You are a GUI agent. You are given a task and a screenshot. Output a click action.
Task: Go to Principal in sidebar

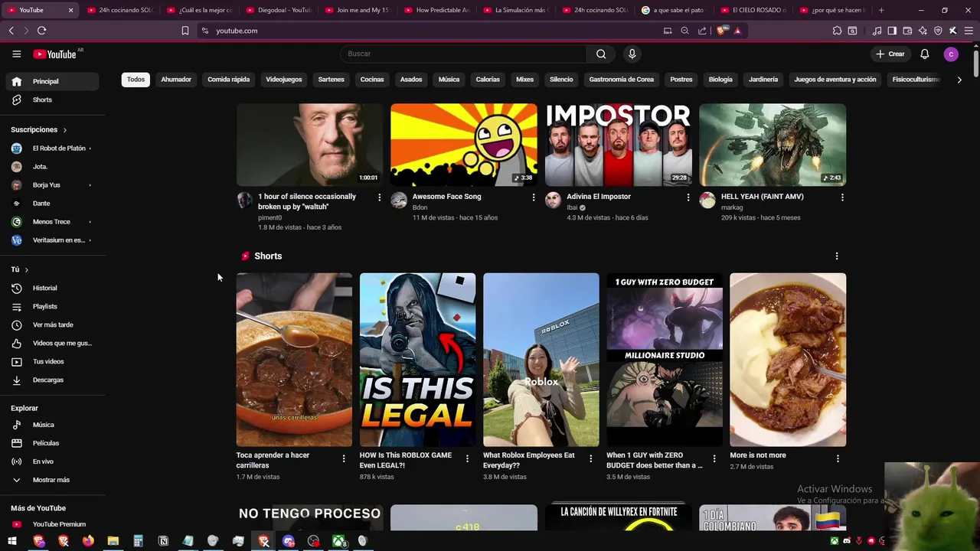52,81
